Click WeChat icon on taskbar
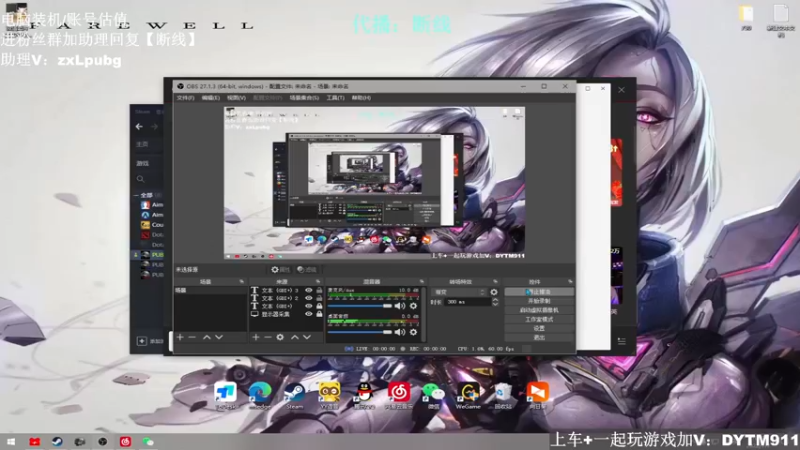The height and width of the screenshot is (450, 800). [148, 442]
